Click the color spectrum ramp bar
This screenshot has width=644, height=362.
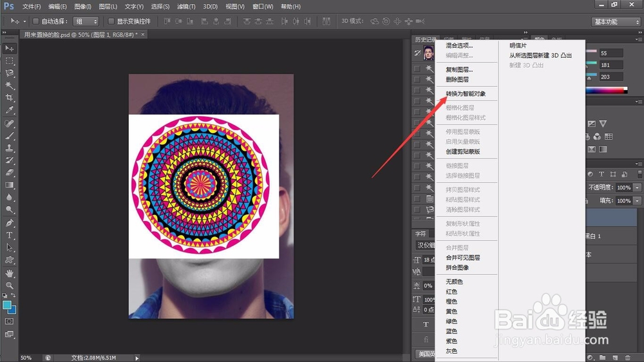607,90
